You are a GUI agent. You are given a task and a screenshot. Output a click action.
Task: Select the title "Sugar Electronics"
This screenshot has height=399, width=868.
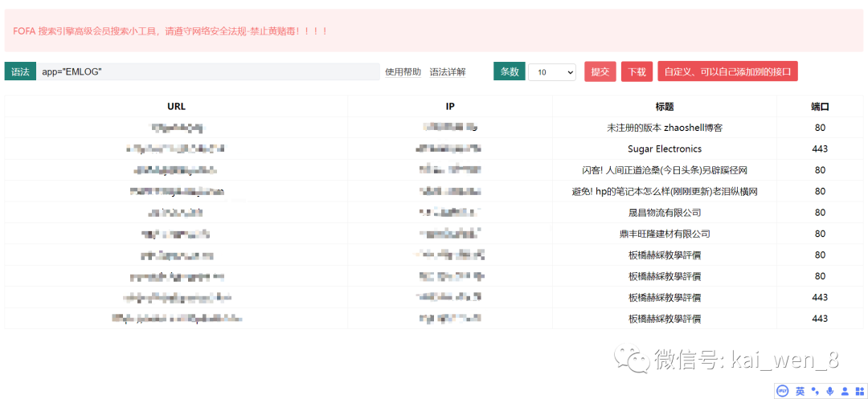pos(665,149)
